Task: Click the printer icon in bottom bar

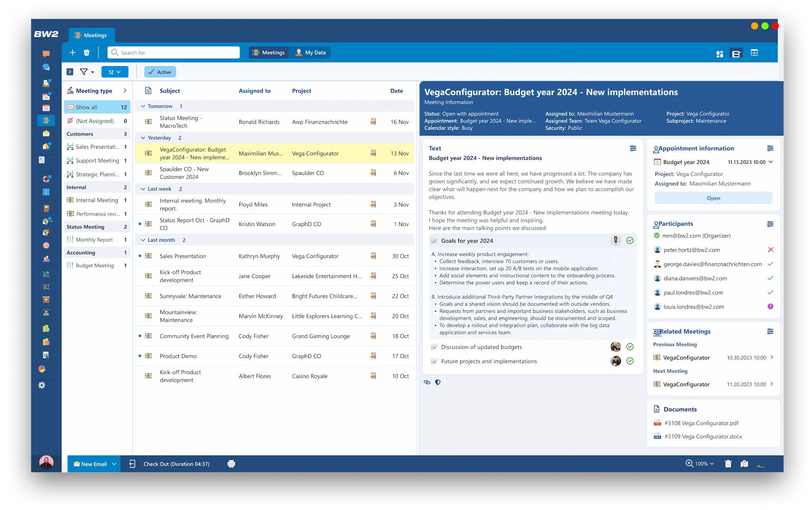Action: 231,464
